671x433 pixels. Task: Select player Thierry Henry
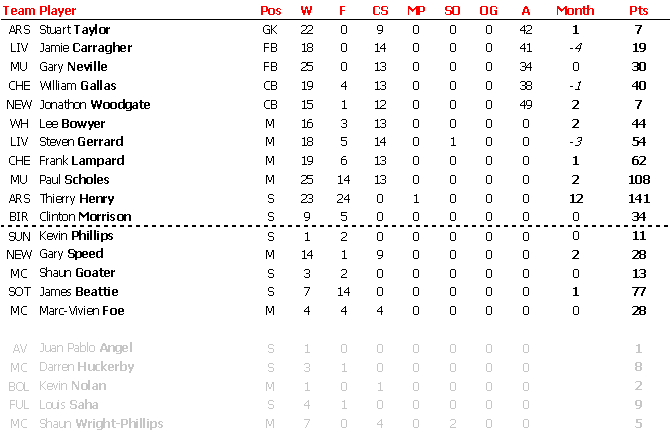point(77,199)
